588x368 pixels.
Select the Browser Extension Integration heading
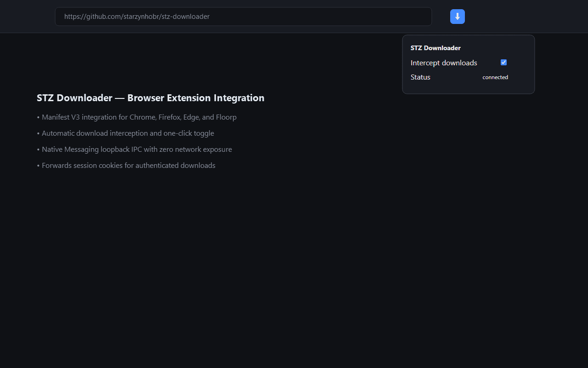point(151,98)
